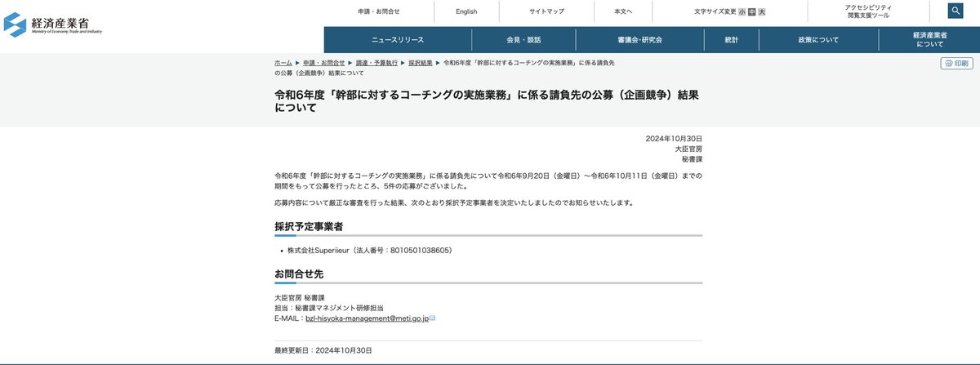
Task: Click the 文字サイズ変更 label
Action: point(715,11)
